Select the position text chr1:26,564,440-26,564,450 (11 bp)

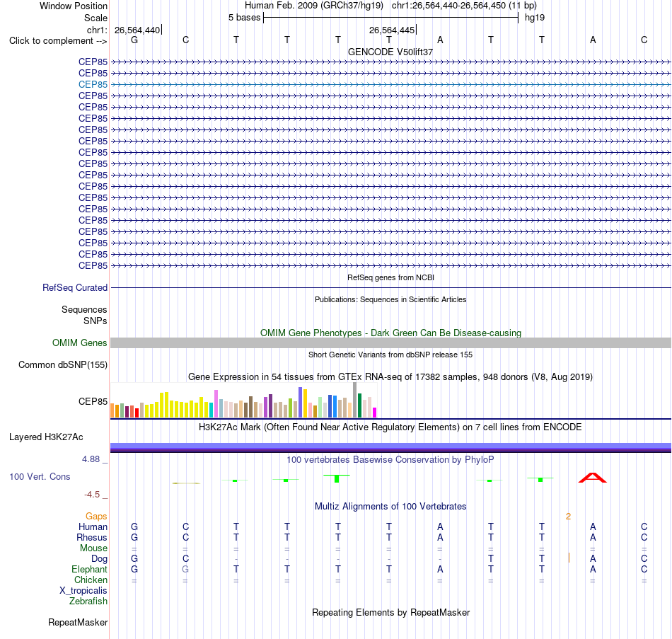point(464,6)
